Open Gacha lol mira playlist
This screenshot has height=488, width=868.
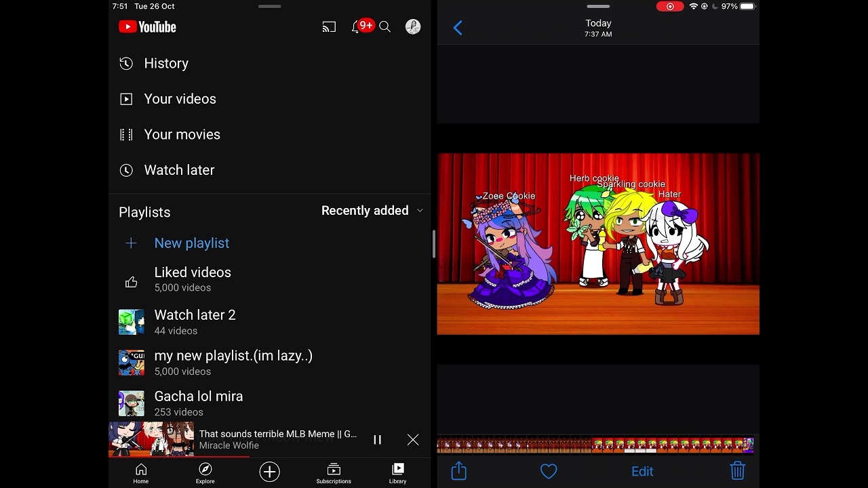[269, 403]
